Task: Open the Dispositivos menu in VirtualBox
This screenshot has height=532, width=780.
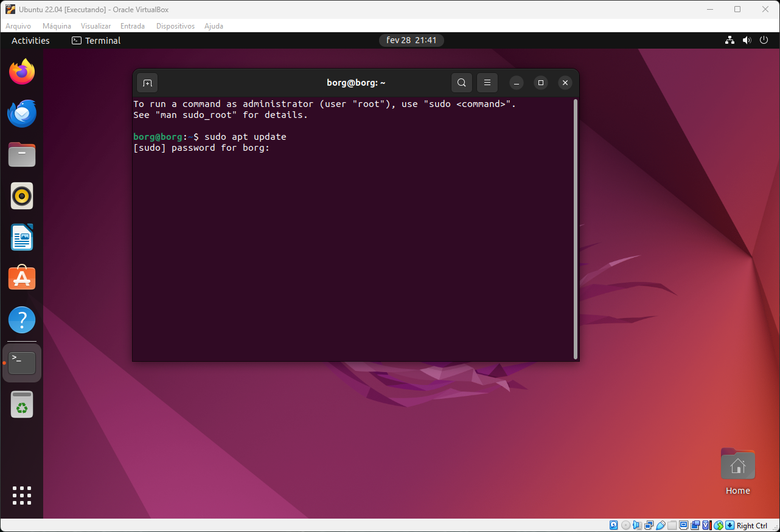Action: [x=175, y=26]
